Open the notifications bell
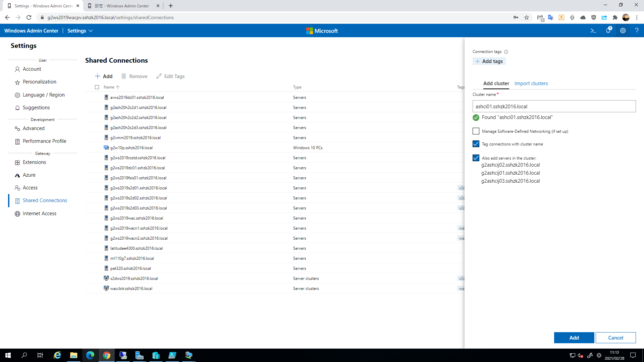Image resolution: width=644 pixels, height=362 pixels. (608, 31)
